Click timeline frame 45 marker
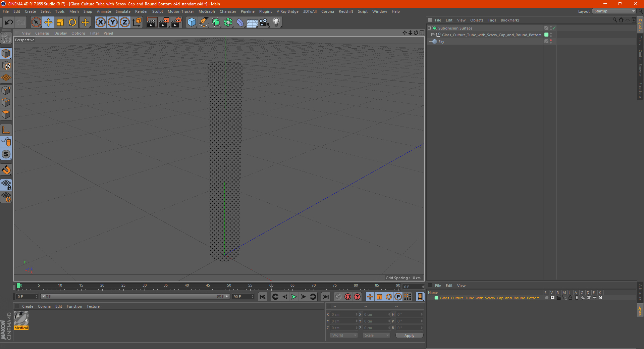 (208, 286)
